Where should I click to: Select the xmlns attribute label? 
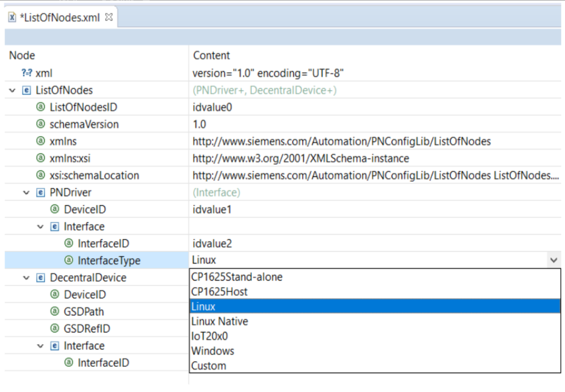(x=63, y=141)
